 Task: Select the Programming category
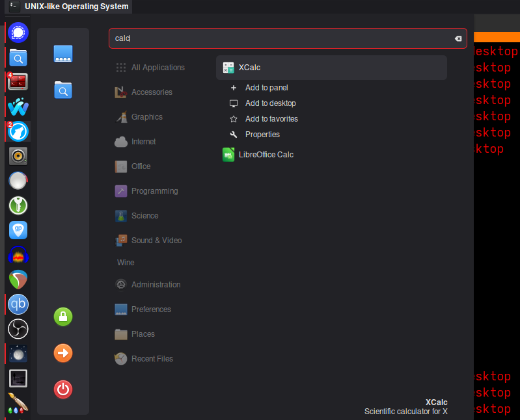[x=146, y=191]
